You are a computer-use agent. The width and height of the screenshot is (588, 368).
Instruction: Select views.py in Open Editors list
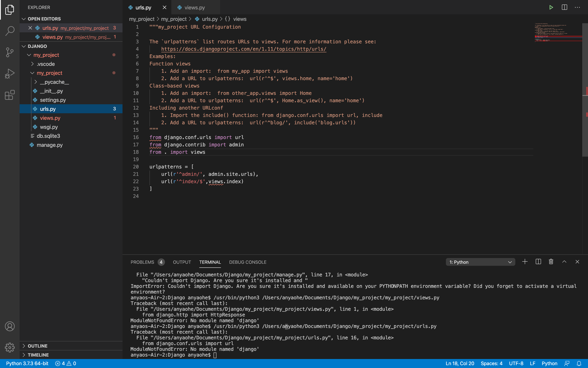coord(71,37)
